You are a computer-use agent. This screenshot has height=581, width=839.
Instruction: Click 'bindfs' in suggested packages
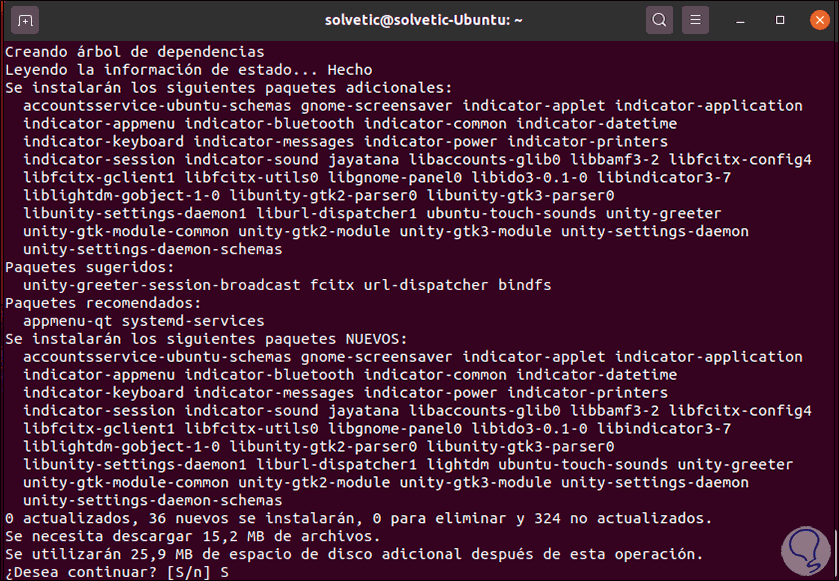click(x=525, y=285)
